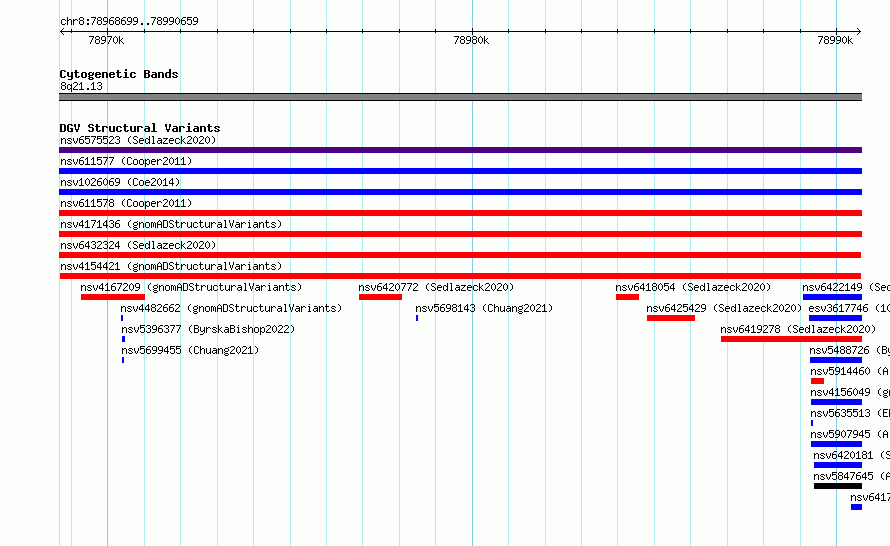The width and height of the screenshot is (890, 546).
Task: Click the 78970k ruler position
Action: 106,40
